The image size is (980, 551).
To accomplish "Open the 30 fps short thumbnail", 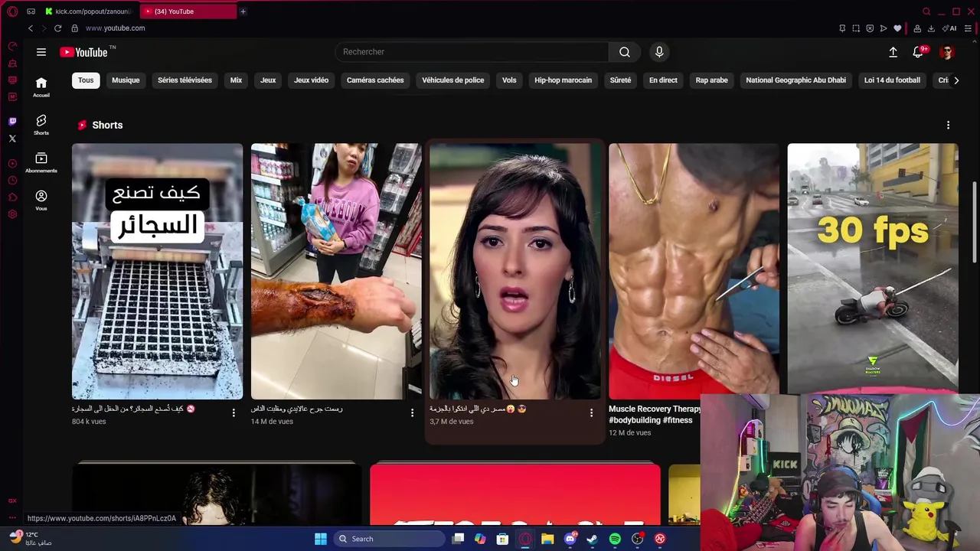I will [872, 268].
